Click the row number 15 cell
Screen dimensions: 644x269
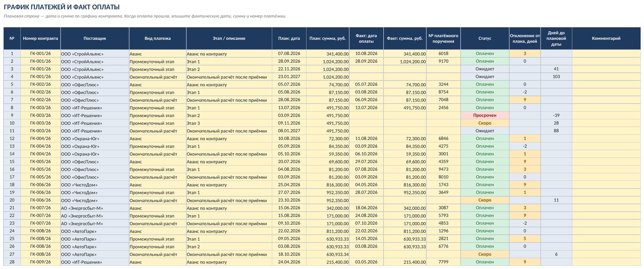point(12,161)
